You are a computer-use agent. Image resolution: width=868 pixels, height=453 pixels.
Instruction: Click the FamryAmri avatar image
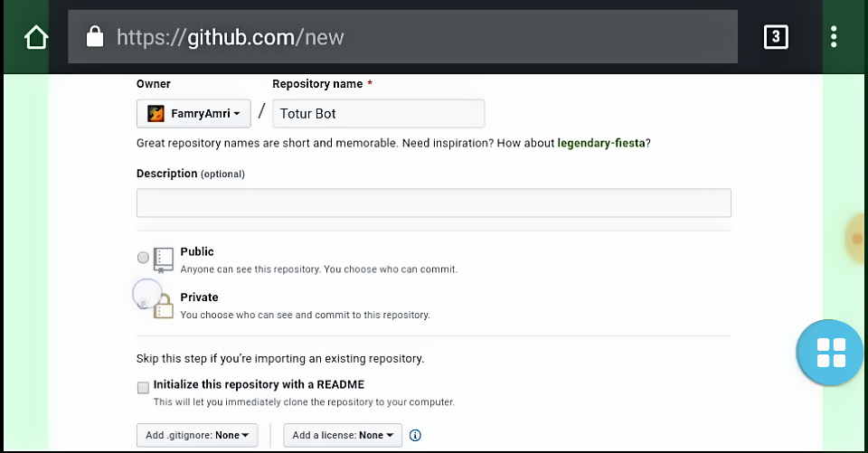tap(156, 114)
